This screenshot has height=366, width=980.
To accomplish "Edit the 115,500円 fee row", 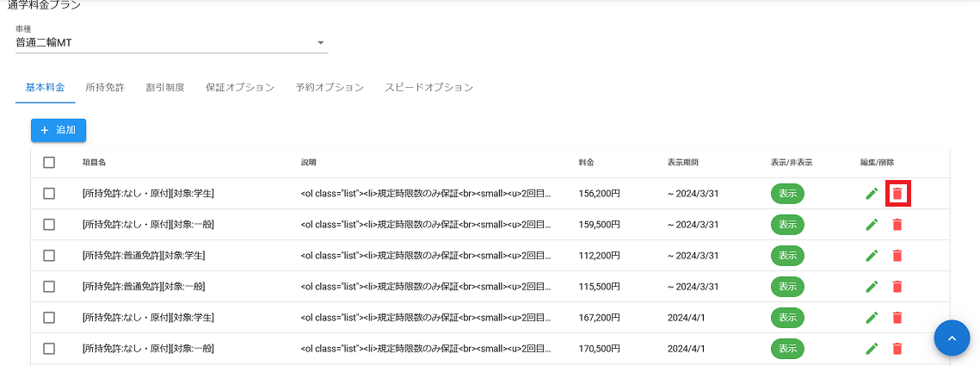I will pyautogui.click(x=872, y=287).
